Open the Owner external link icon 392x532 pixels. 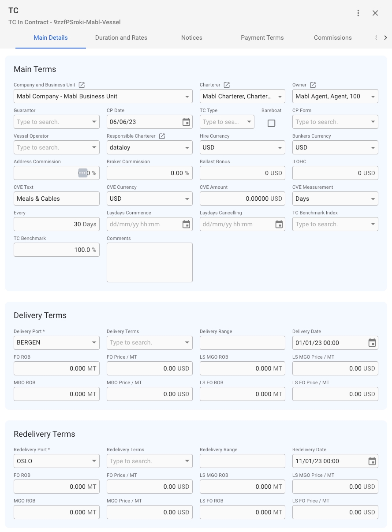pyautogui.click(x=313, y=85)
